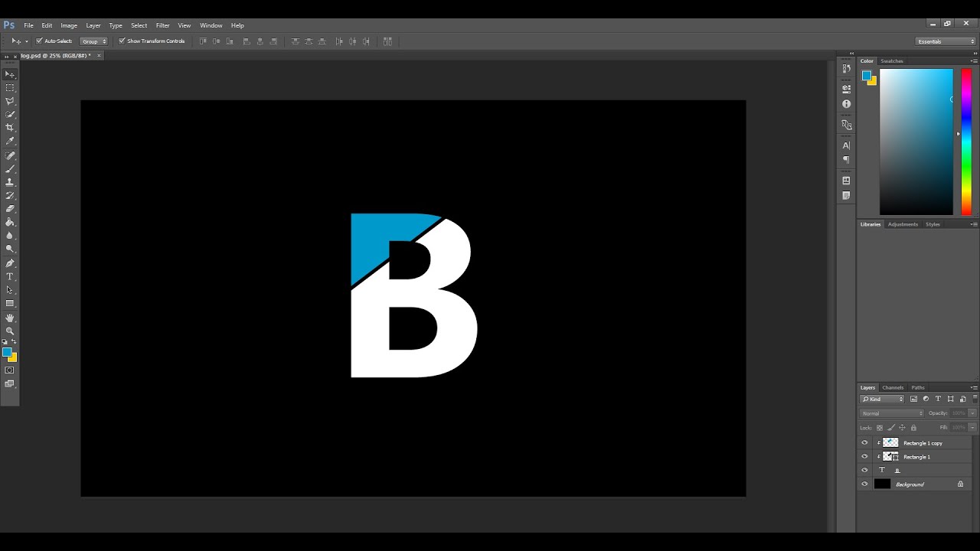Open the Character panel icon
This screenshot has width=980, height=551.
[x=846, y=145]
